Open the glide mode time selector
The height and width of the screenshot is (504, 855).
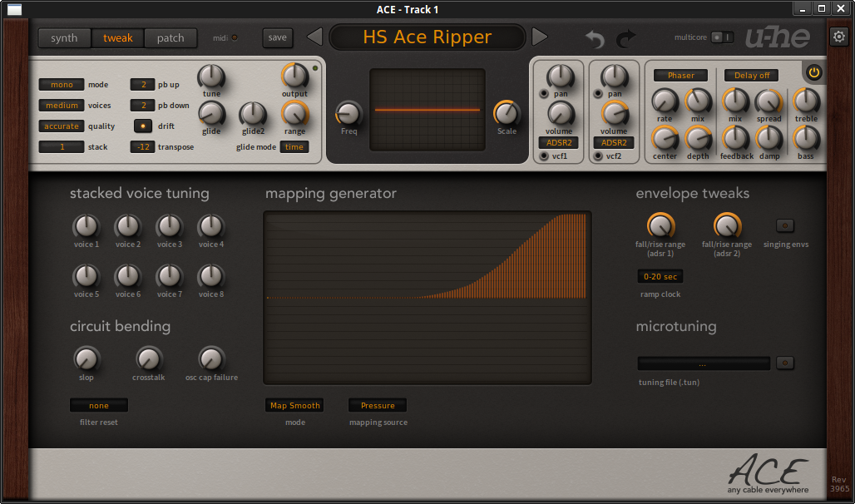[x=294, y=146]
